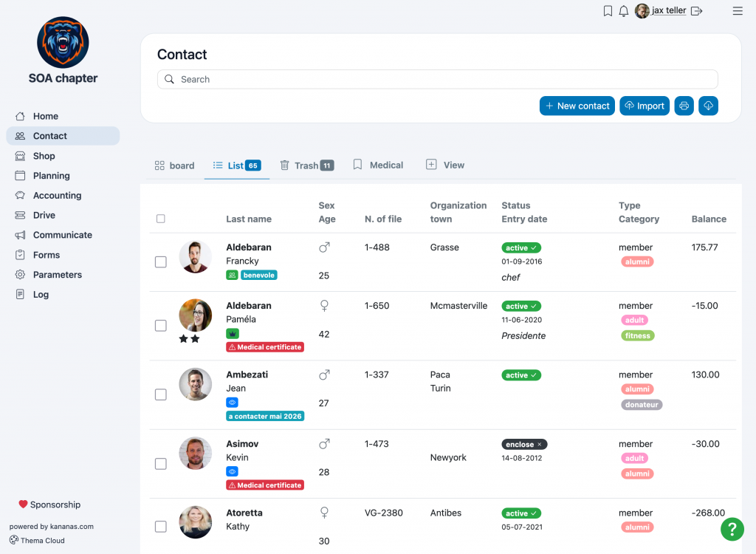Click the Medical certificate alert under Kevin
The height and width of the screenshot is (554, 756).
point(265,485)
